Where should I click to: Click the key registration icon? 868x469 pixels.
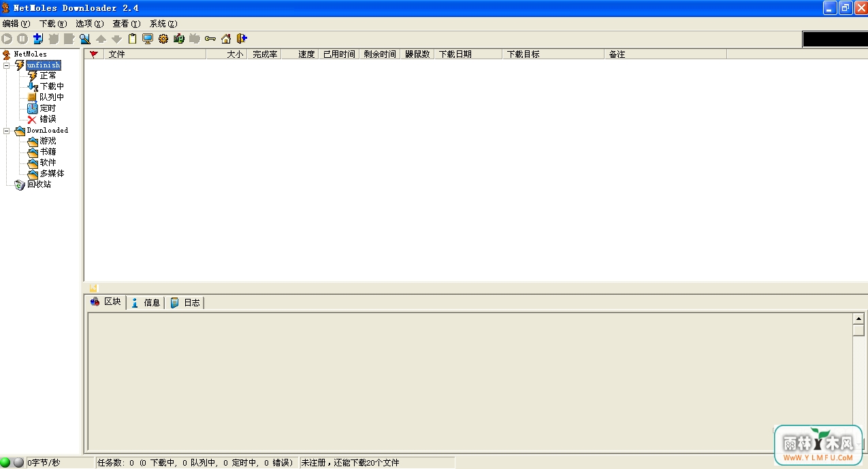pyautogui.click(x=210, y=39)
